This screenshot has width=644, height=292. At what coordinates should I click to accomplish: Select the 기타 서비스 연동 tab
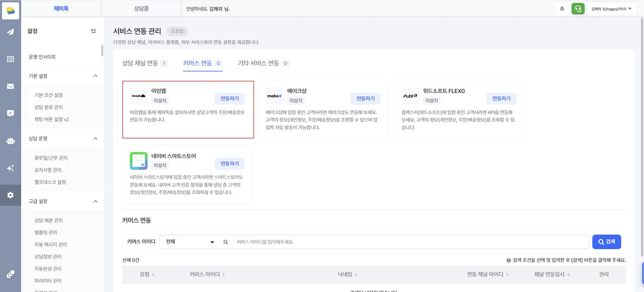coord(263,63)
